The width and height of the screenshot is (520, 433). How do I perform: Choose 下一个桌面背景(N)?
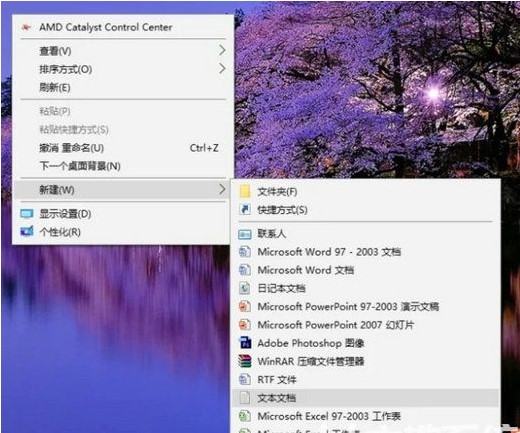[123, 166]
